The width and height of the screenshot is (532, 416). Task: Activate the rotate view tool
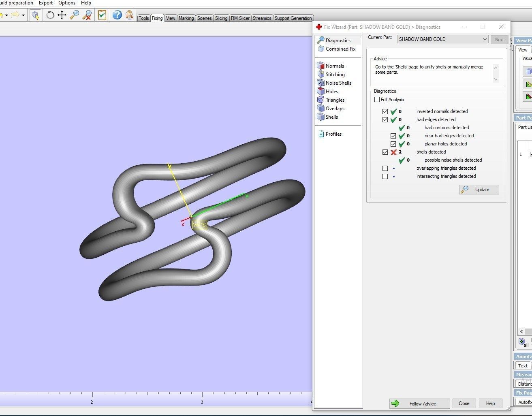coord(50,15)
